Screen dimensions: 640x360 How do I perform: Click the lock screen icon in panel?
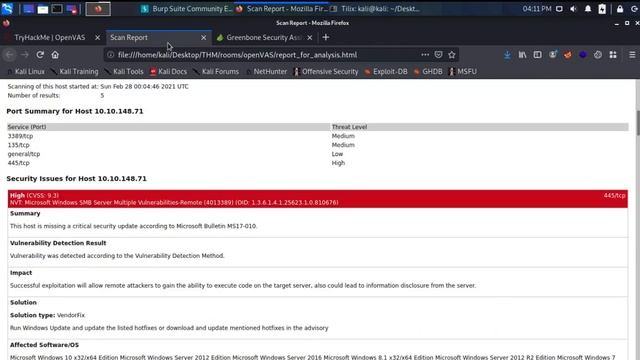620,9
